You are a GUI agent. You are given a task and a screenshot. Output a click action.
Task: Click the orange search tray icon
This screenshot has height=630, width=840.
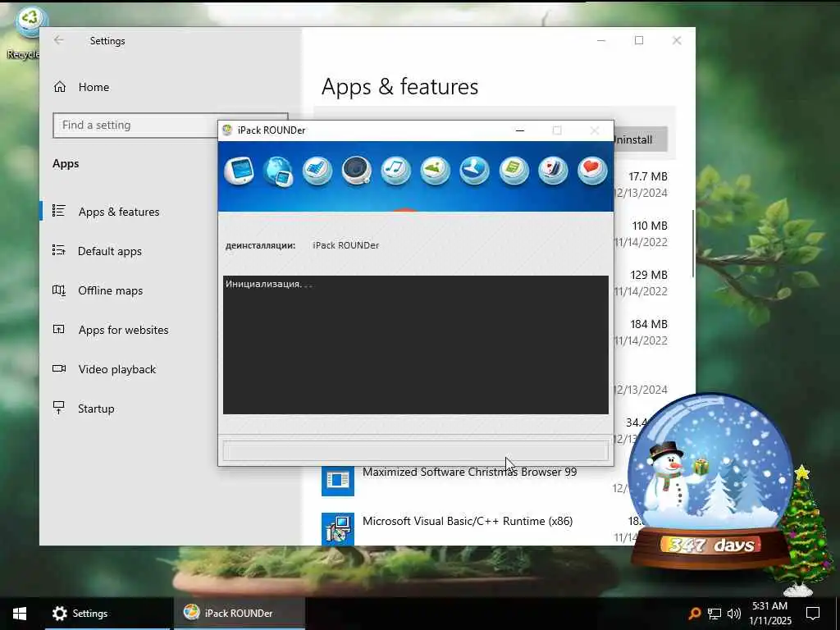694,614
